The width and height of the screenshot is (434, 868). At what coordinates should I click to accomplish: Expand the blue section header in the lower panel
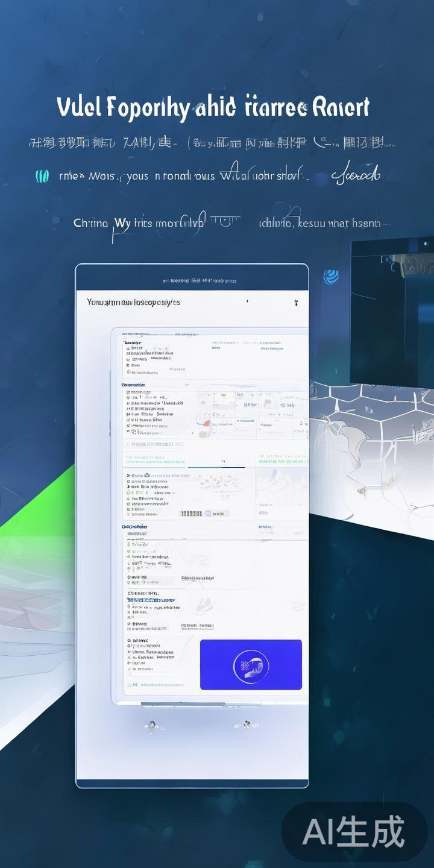pyautogui.click(x=134, y=526)
